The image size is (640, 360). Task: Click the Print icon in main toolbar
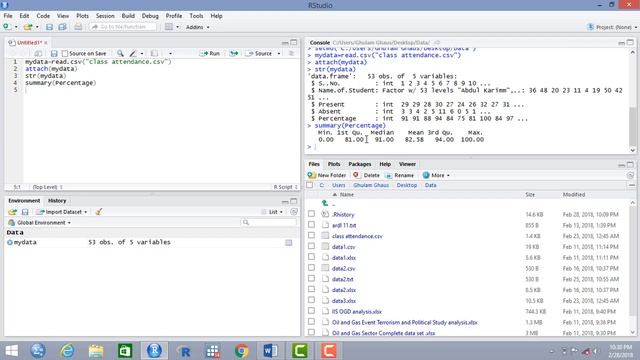[x=78, y=27]
